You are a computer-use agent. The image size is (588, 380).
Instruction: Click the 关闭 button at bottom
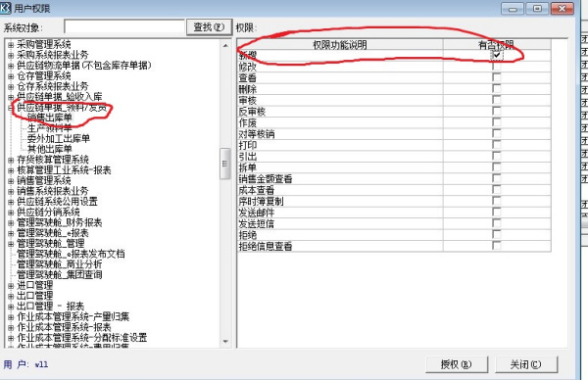coord(525,364)
